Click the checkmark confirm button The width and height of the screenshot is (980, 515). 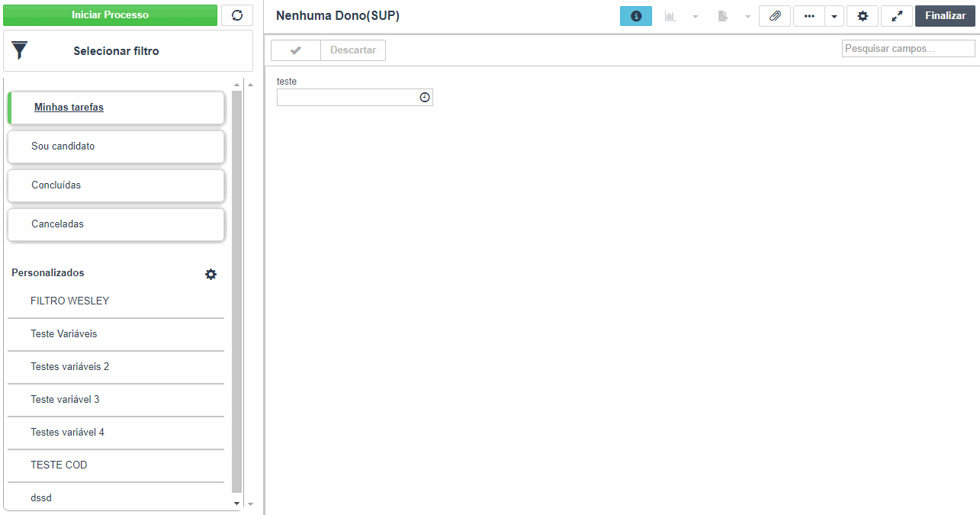[x=296, y=50]
